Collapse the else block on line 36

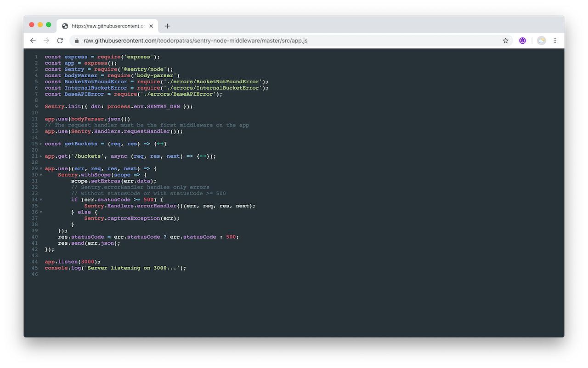click(40, 212)
